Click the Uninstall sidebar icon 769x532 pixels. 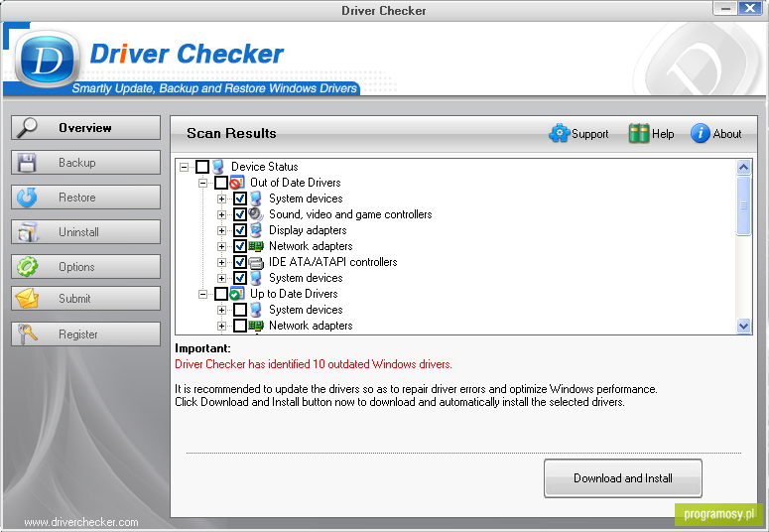click(28, 231)
